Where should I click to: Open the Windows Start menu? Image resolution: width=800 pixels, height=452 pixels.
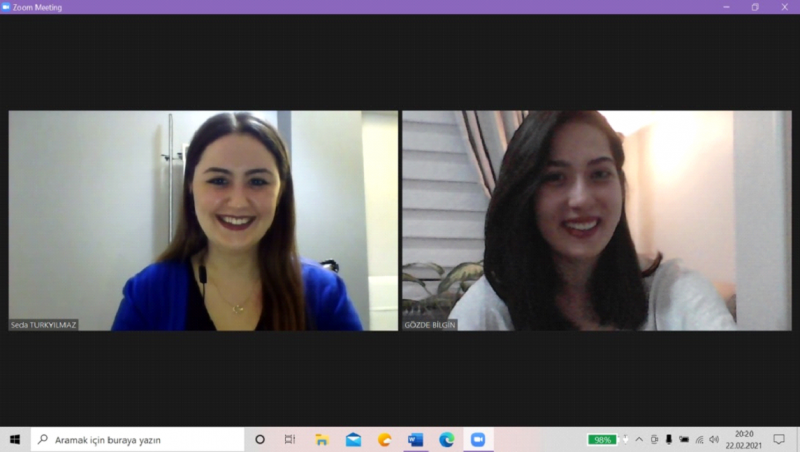15,440
